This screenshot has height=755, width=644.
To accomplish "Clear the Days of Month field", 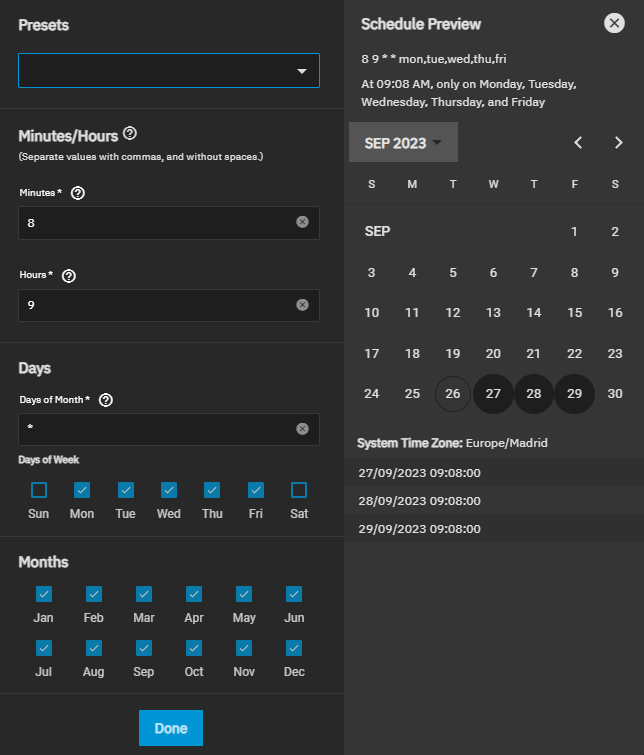I will (x=302, y=429).
